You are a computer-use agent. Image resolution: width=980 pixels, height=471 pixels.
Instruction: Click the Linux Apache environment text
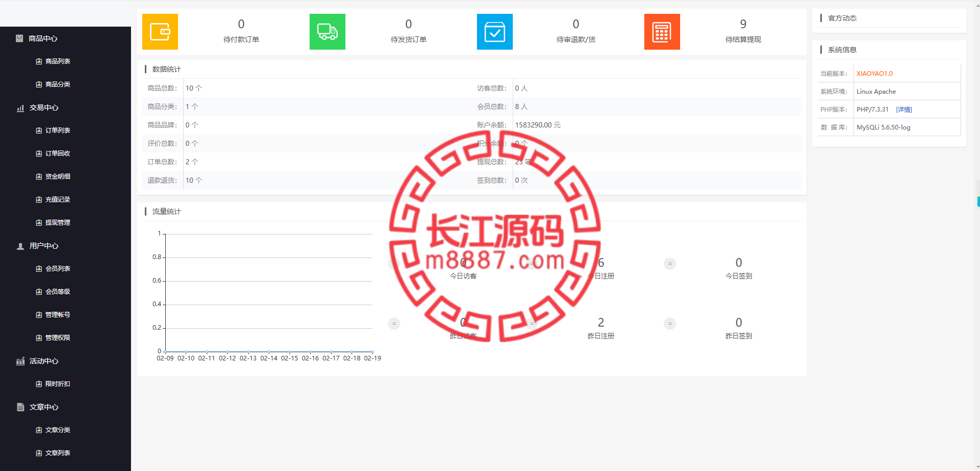876,92
